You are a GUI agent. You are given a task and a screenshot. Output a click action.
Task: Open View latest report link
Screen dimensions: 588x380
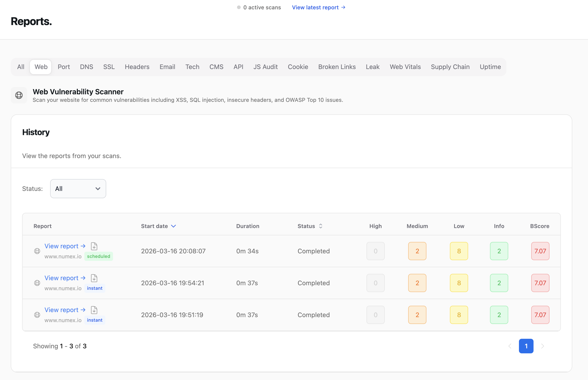(x=318, y=7)
